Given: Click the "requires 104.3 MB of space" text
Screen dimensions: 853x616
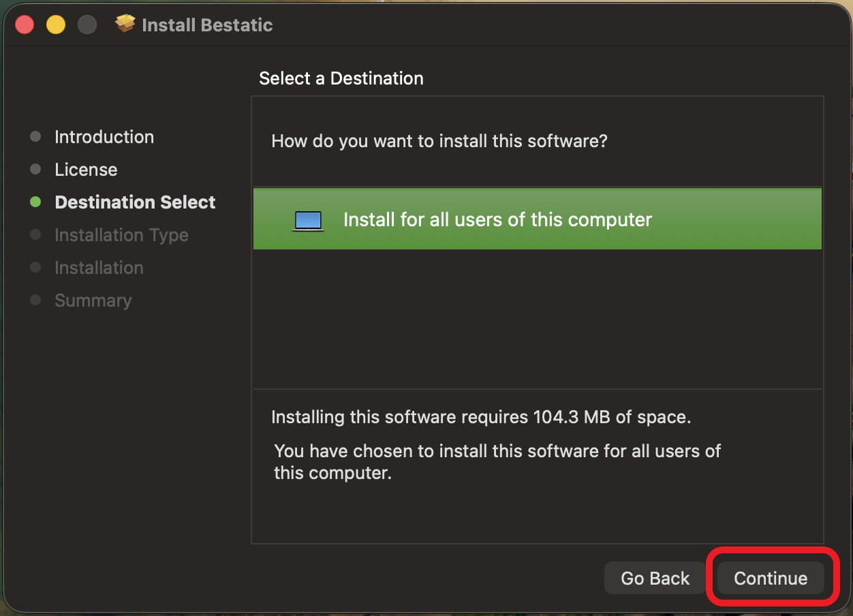Looking at the screenshot, I should click(481, 417).
